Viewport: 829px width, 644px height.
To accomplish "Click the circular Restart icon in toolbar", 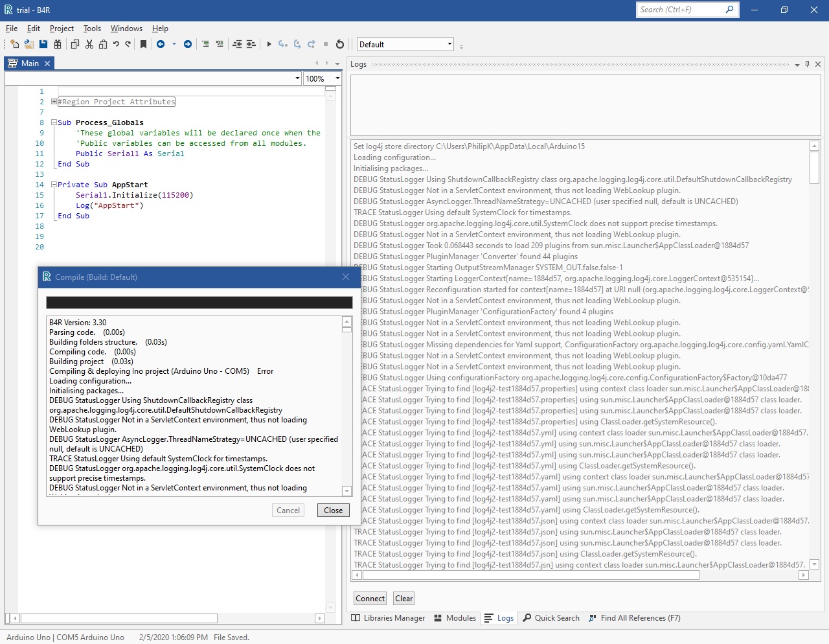I will (340, 44).
